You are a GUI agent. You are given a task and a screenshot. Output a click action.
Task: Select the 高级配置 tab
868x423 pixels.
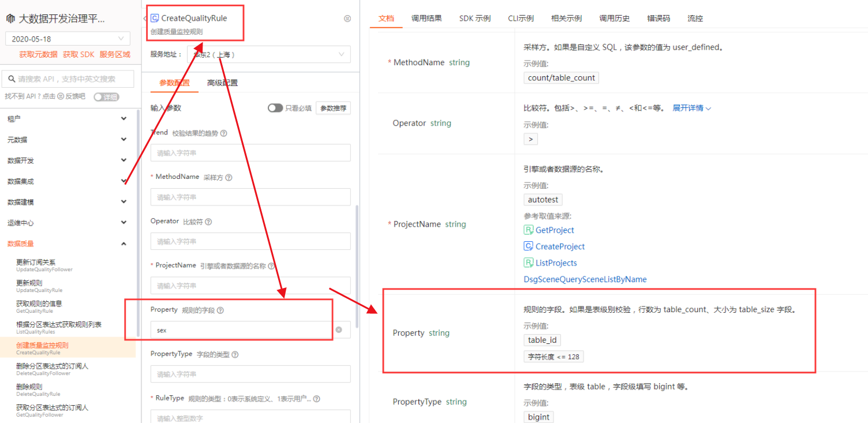[222, 83]
